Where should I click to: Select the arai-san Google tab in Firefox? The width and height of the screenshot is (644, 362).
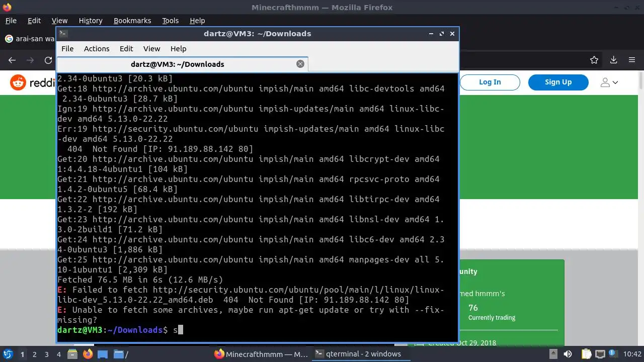click(29, 39)
